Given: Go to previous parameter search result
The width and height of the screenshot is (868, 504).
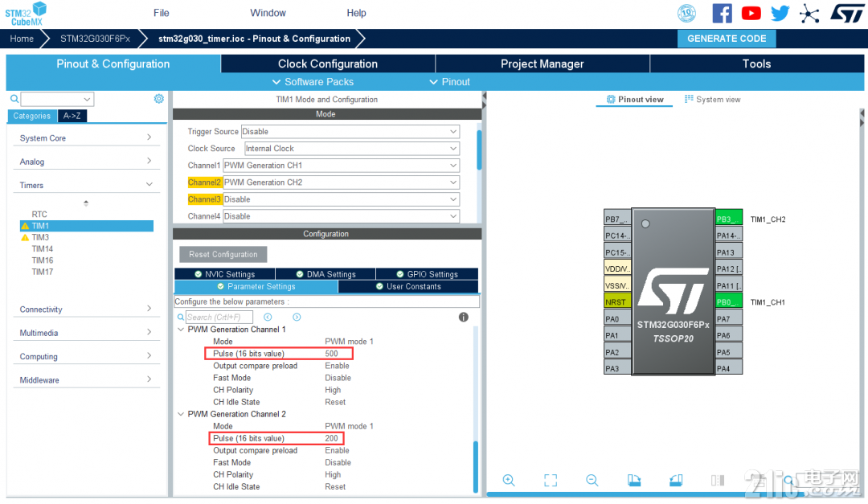Looking at the screenshot, I should [x=268, y=318].
